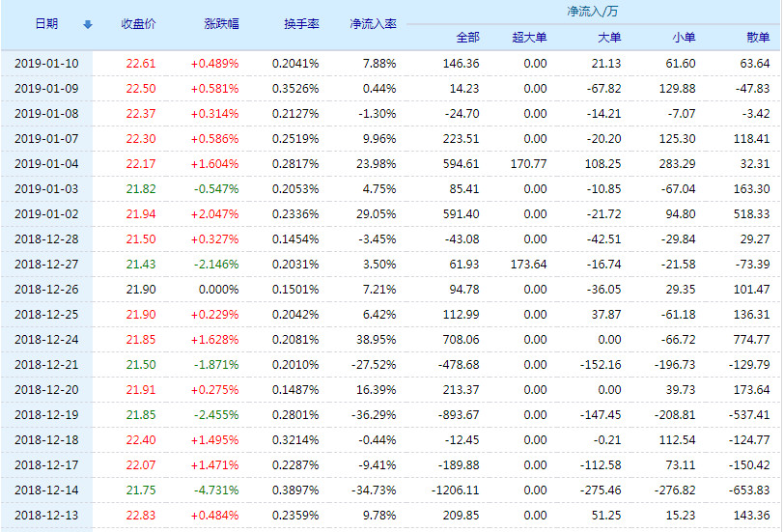Click the blue sort arrow beside 日期
This screenshot has width=784, height=532.
point(88,24)
